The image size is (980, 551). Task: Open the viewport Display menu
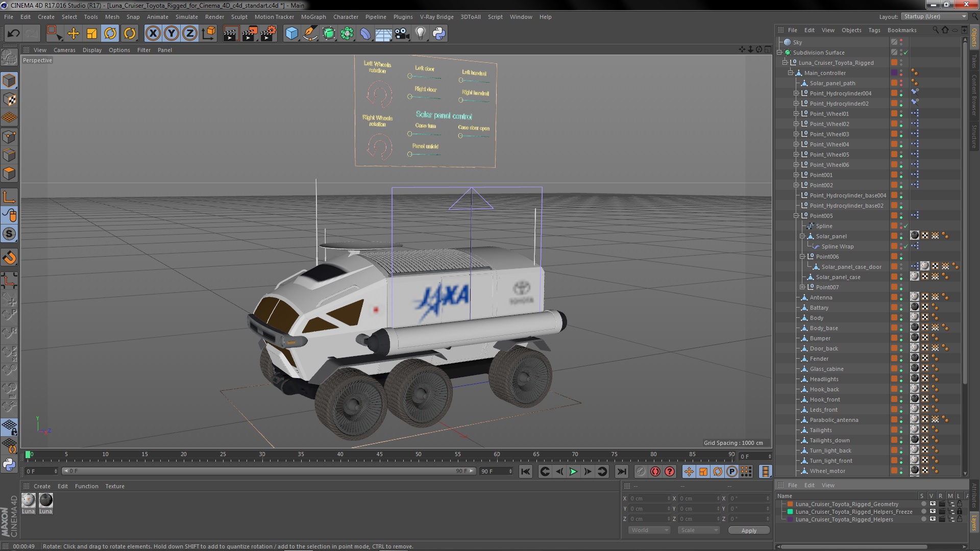pyautogui.click(x=92, y=50)
